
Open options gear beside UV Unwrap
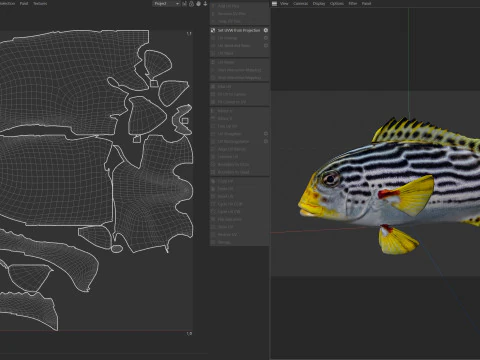(x=266, y=38)
